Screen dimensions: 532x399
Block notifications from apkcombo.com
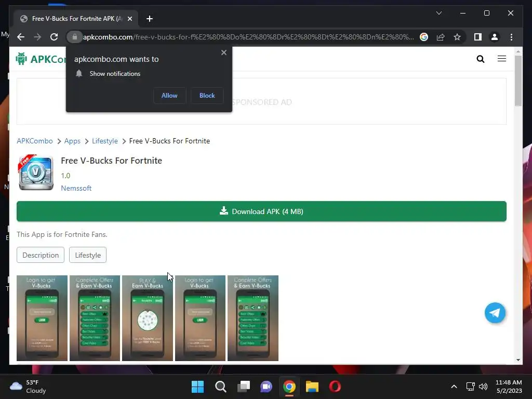coord(207,96)
